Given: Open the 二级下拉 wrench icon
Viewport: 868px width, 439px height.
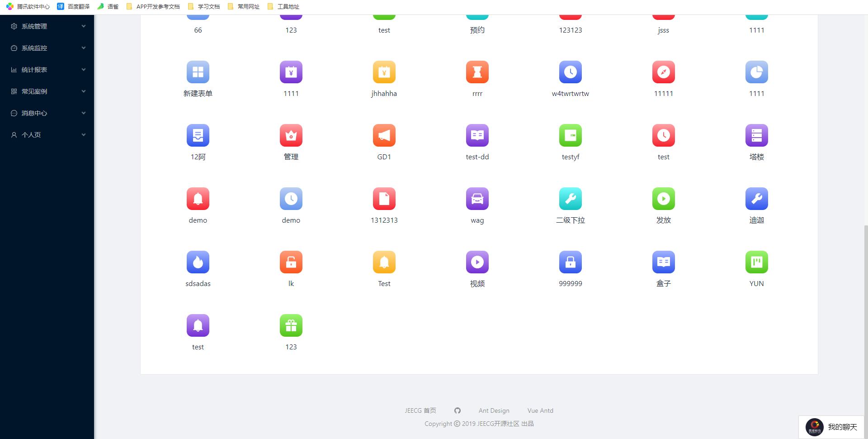Looking at the screenshot, I should click(x=571, y=199).
